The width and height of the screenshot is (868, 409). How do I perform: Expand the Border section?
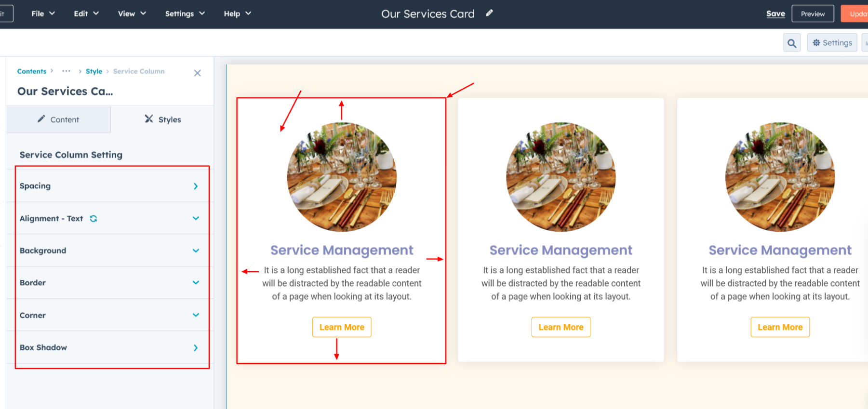[x=195, y=283]
